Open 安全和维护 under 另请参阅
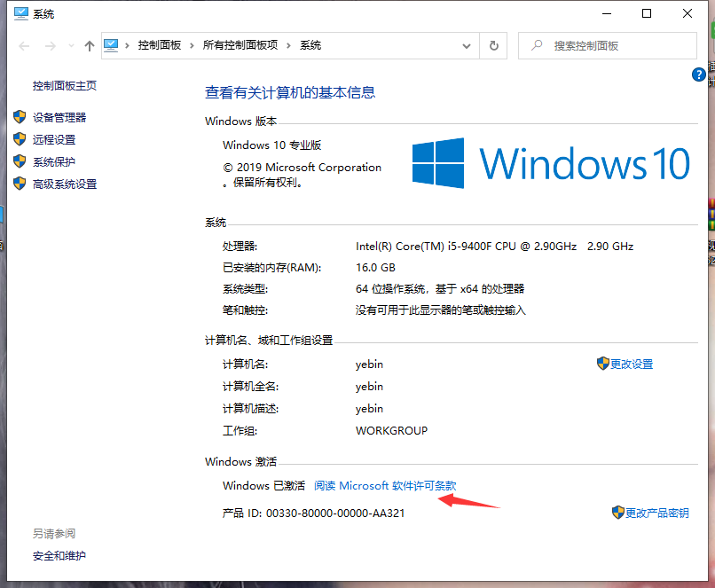715x588 pixels. 59,556
